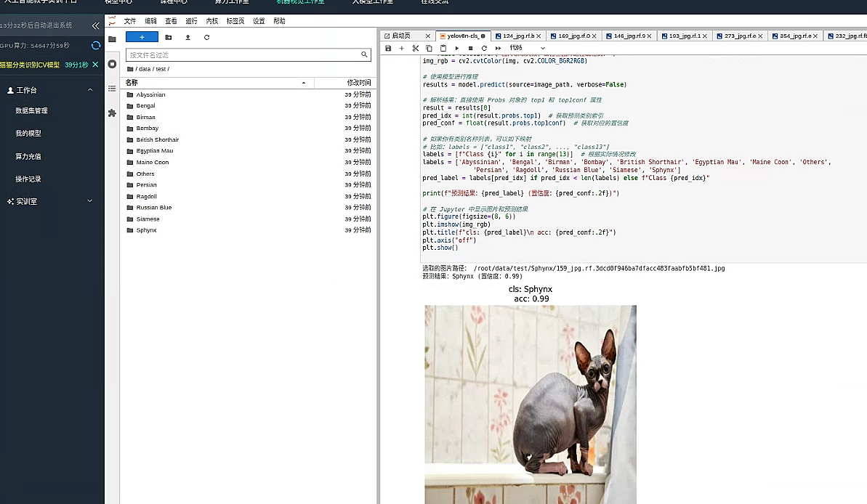Switch to the 124_jpg.rf.b tab

[x=518, y=36]
